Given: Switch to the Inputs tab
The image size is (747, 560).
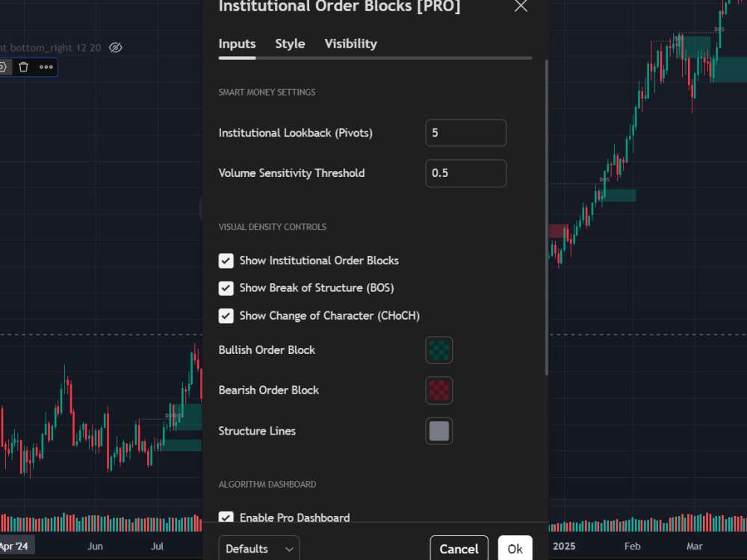Looking at the screenshot, I should point(237,44).
